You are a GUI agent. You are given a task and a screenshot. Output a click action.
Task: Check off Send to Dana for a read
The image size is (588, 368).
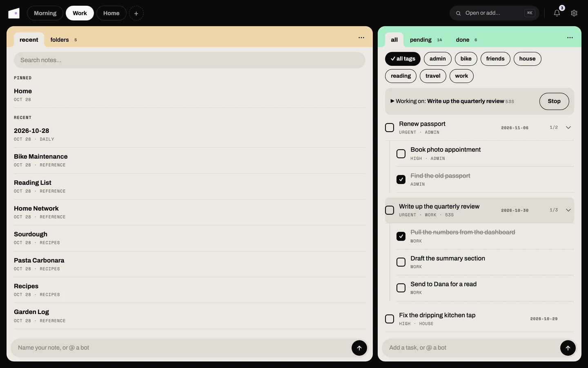pos(401,288)
